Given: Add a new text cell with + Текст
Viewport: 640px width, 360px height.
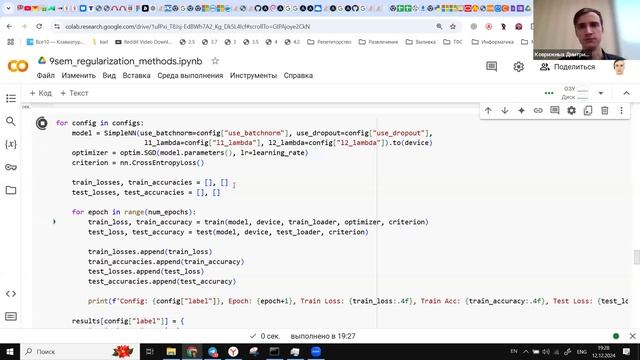Looking at the screenshot, I should [x=74, y=93].
